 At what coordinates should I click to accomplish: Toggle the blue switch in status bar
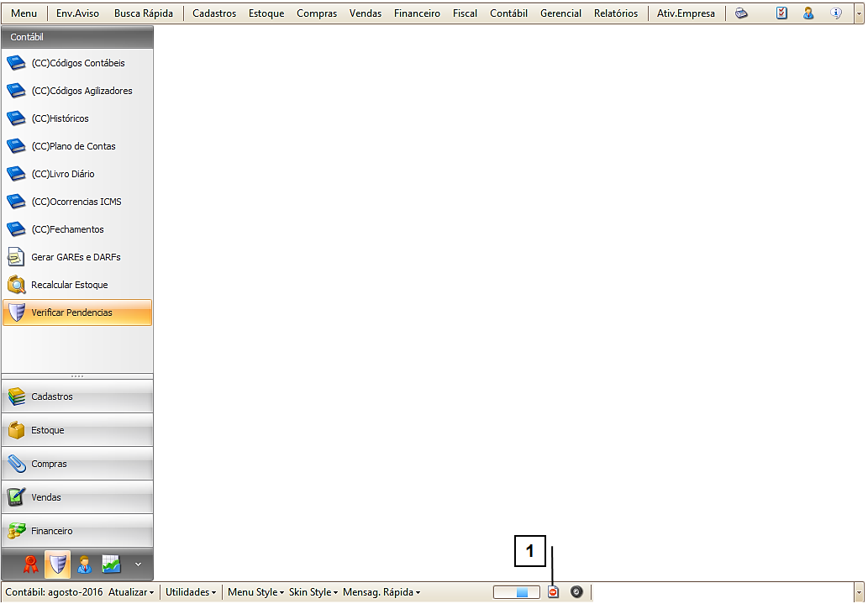(516, 592)
